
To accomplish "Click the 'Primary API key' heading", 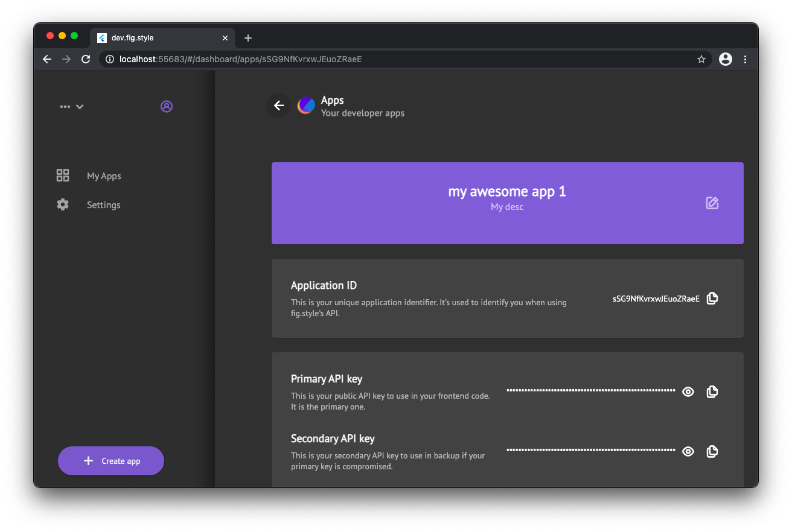I will pos(327,379).
